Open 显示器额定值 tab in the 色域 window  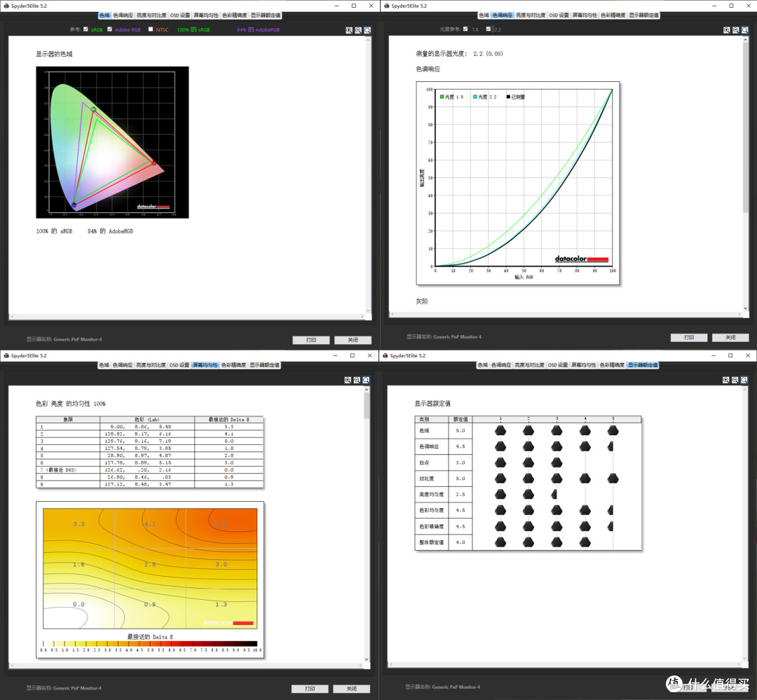point(266,15)
